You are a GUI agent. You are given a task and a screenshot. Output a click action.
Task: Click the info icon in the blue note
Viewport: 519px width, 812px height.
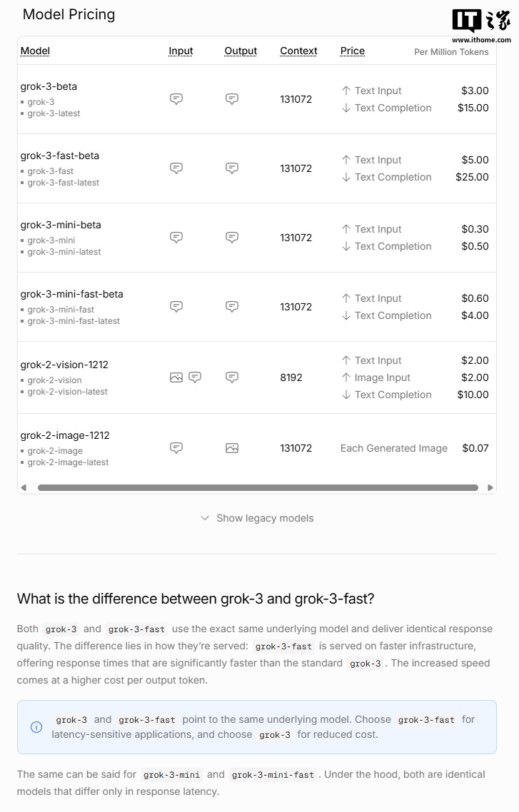[36, 727]
